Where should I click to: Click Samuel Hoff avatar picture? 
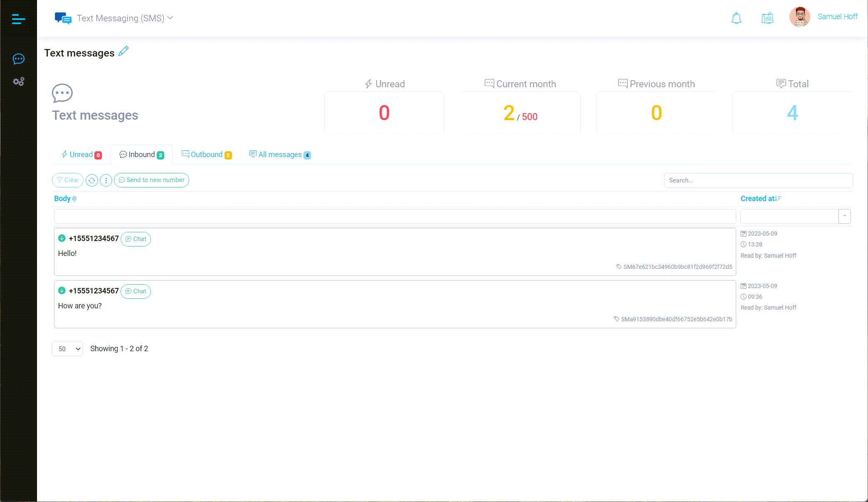pos(799,17)
